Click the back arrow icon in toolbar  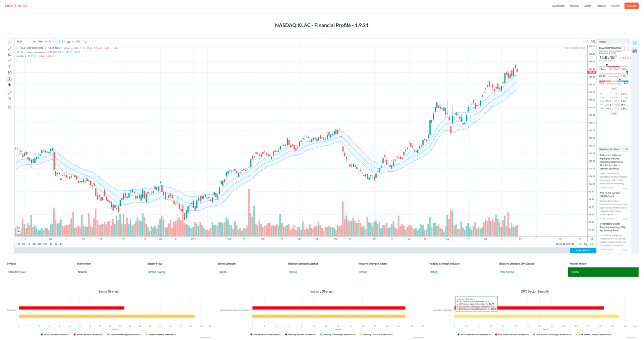point(9,85)
